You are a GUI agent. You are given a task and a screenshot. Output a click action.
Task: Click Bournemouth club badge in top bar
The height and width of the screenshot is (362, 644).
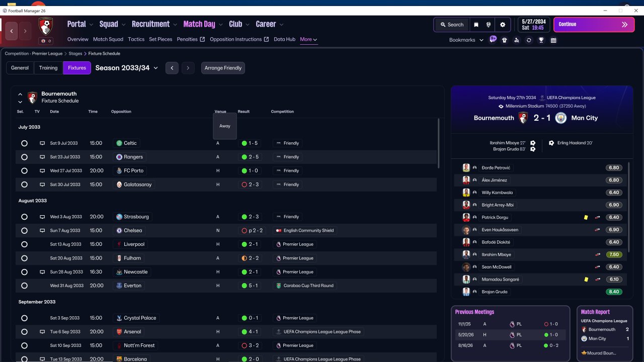point(46,26)
